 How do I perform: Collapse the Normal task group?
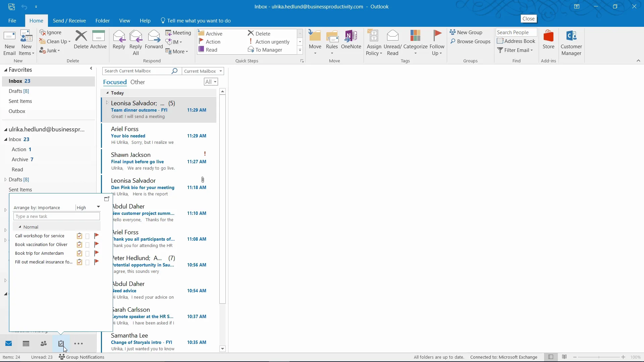point(20,227)
